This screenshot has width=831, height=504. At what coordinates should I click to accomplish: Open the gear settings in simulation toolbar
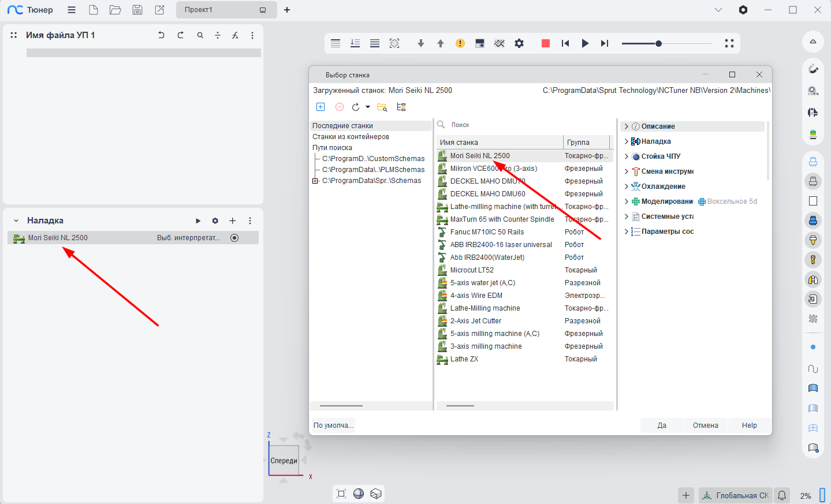coord(519,43)
